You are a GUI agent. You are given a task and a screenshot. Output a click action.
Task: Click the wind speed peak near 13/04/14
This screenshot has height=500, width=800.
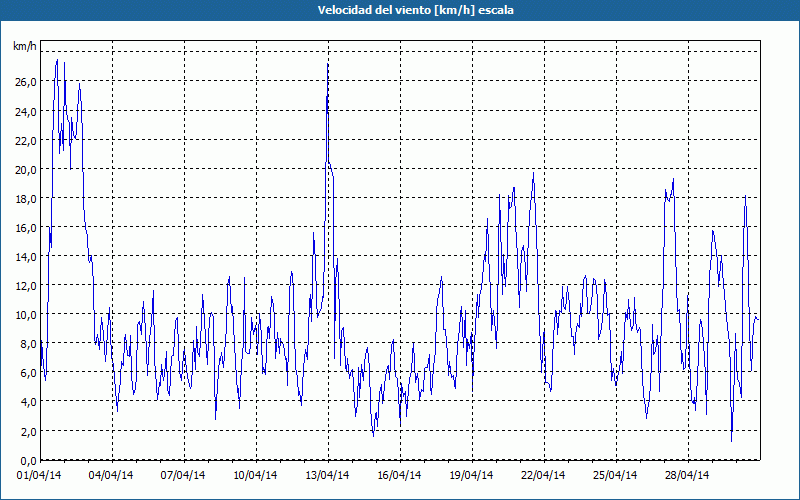point(328,64)
